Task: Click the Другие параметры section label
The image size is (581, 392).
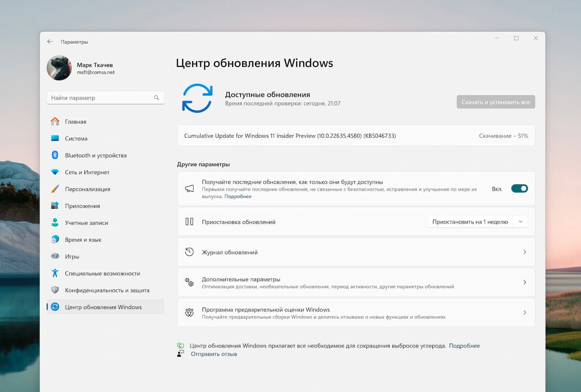Action: (203, 164)
